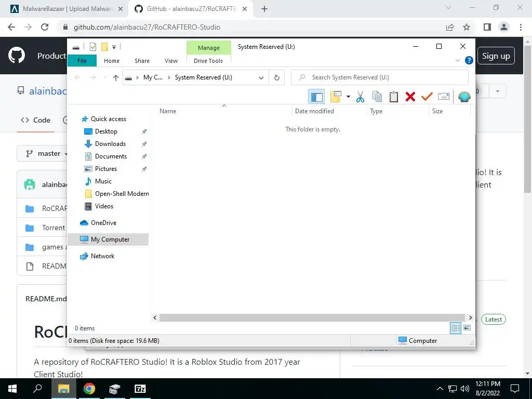Bookmark this page with star icon
Image resolution: width=532 pixels, height=399 pixels.
467,27
